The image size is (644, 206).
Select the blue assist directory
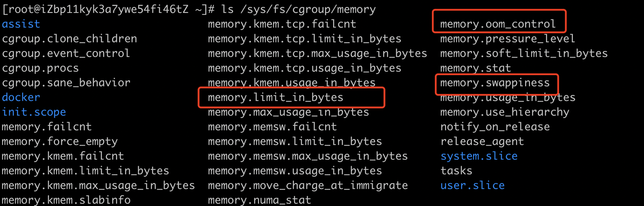21,24
